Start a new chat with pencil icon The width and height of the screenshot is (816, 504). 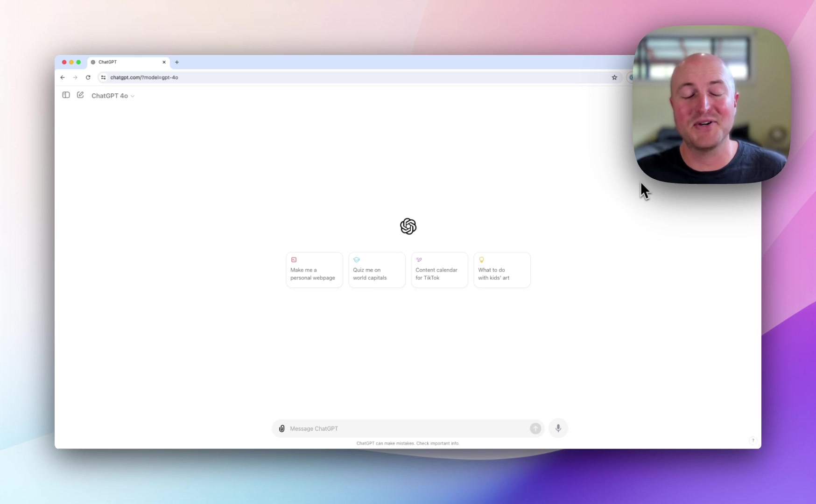[x=80, y=95]
